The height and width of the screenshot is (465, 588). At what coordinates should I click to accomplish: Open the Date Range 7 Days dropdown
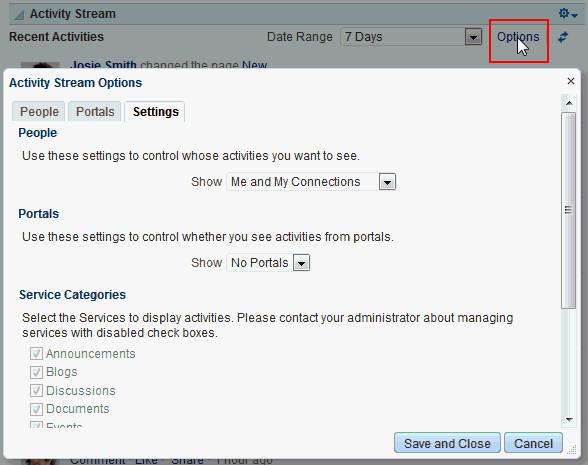pos(411,37)
